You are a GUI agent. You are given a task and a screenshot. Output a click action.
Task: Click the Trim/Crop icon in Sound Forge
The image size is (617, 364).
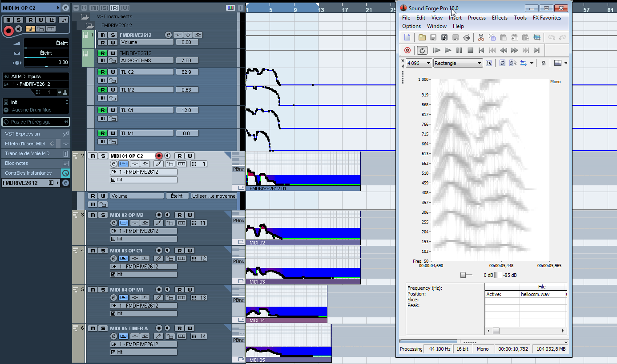536,38
